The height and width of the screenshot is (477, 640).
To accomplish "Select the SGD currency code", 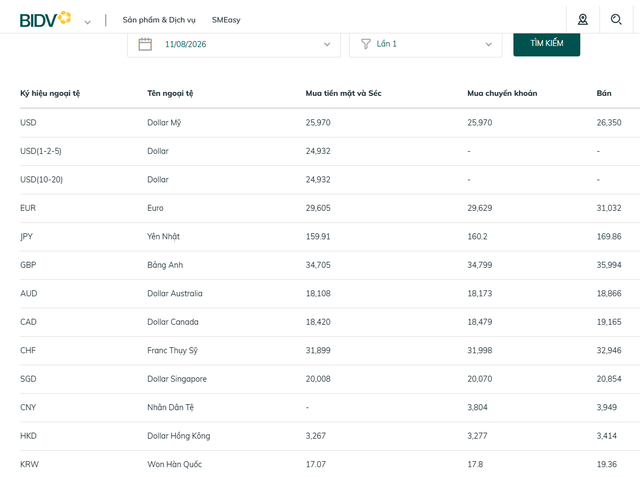I will pyautogui.click(x=28, y=379).
